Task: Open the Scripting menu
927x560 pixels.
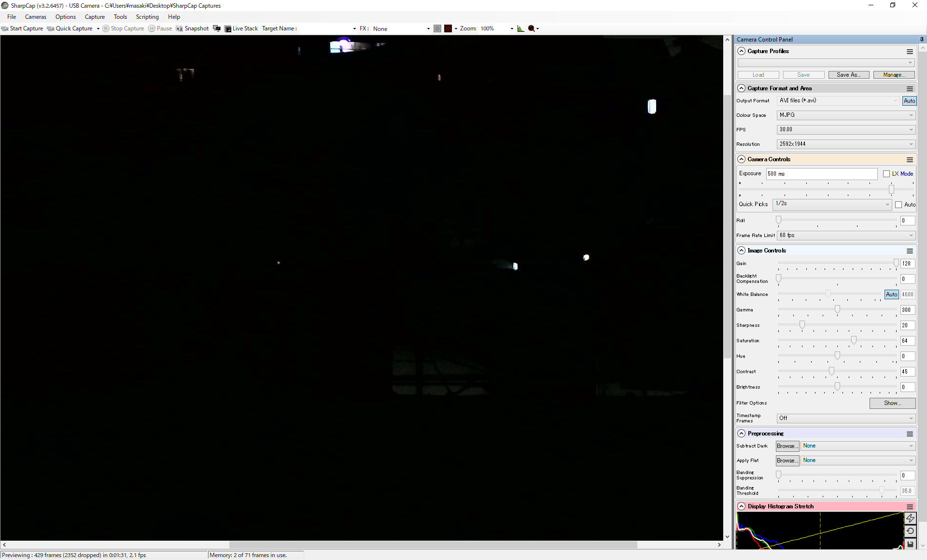Action: [x=147, y=17]
